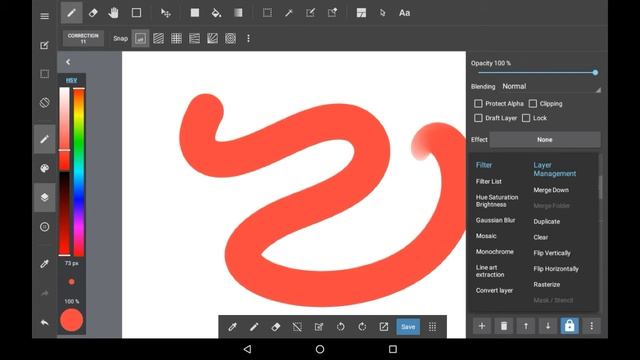Viewport: 640px width, 360px height.
Task: Choose Flip Horizontally option
Action: [x=556, y=269]
